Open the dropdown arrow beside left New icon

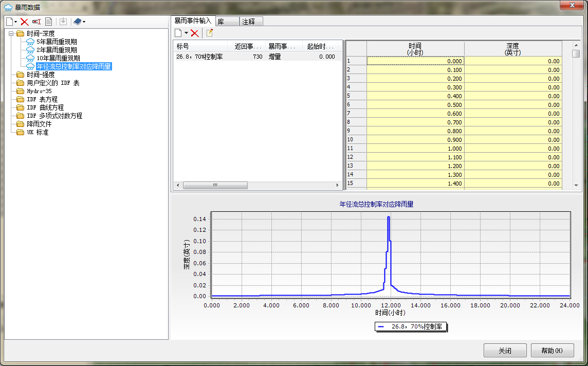click(x=16, y=22)
